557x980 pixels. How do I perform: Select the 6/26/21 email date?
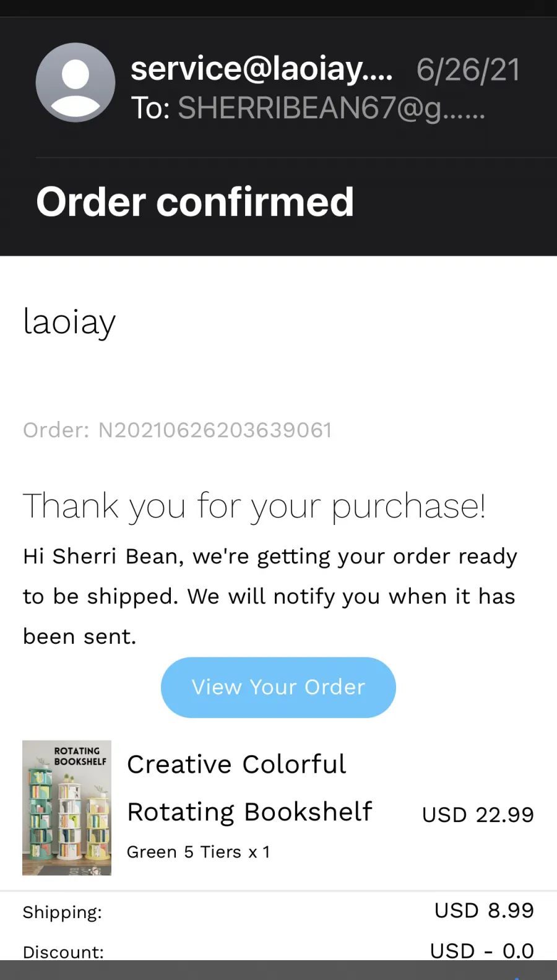(468, 69)
